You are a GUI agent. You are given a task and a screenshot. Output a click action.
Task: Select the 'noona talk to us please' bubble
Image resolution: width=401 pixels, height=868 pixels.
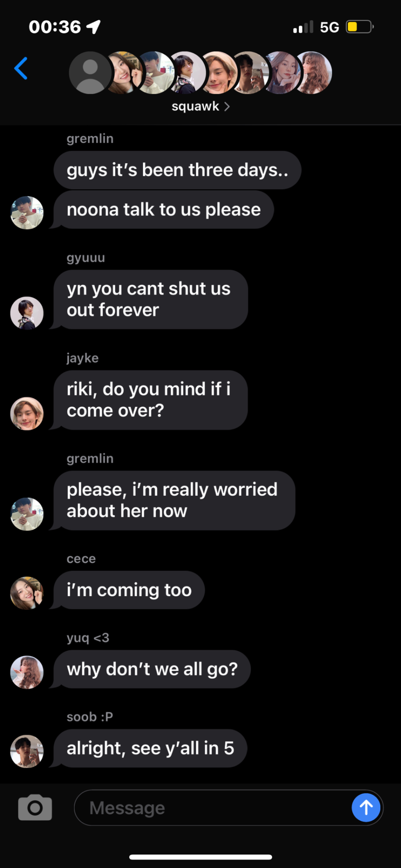point(164,210)
